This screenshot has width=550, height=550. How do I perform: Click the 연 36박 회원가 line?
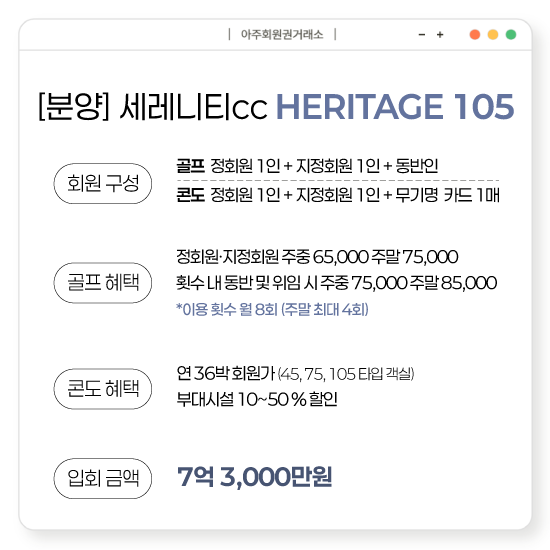(x=295, y=373)
